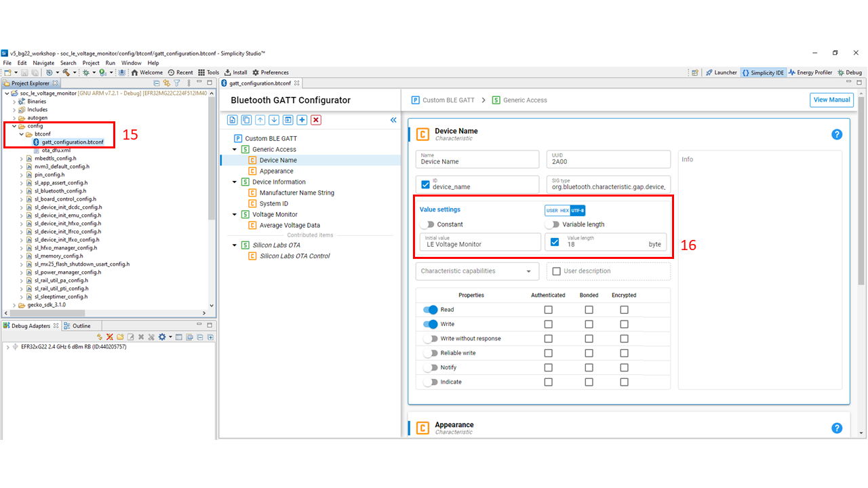The width and height of the screenshot is (868, 488).
Task: Click the gear settings icon in Debug Adapters
Action: (161, 337)
